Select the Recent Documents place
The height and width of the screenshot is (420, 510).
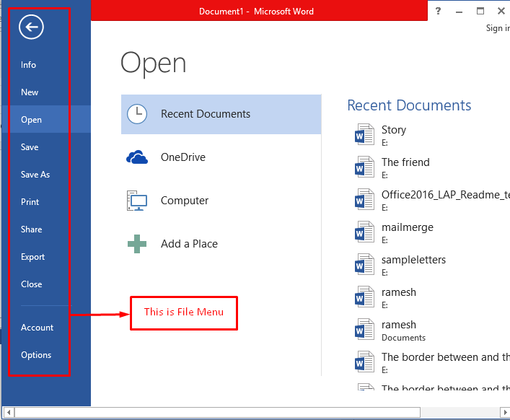click(221, 114)
